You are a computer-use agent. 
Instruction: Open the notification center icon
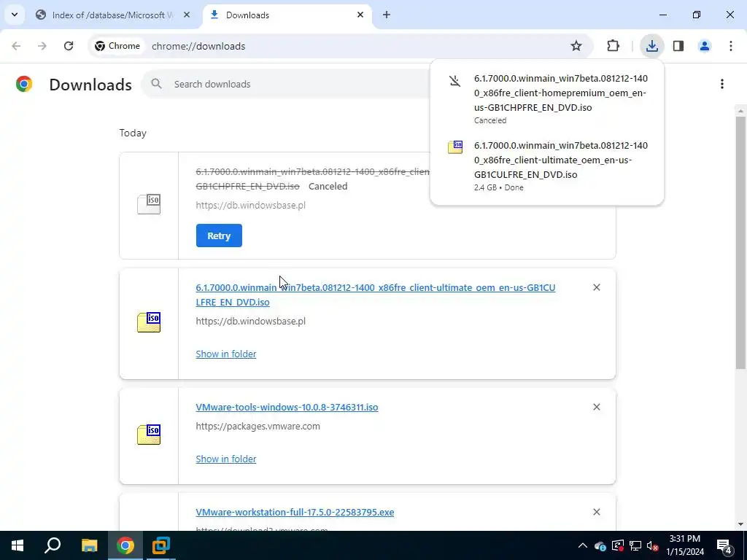tap(724, 545)
